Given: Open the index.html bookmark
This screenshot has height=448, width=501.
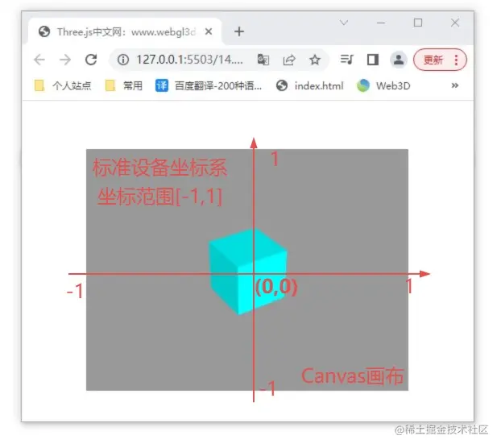Looking at the screenshot, I should coord(309,85).
